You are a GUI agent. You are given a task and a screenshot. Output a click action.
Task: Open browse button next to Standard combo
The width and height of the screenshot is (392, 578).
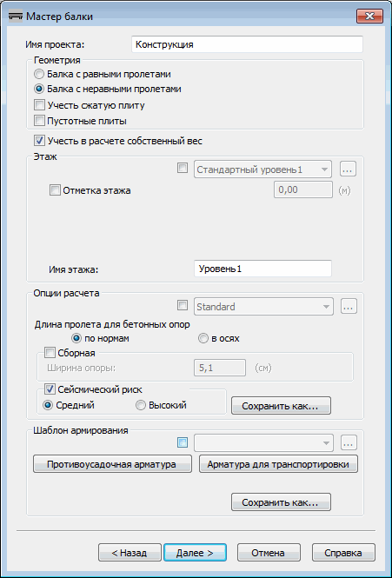point(349,306)
